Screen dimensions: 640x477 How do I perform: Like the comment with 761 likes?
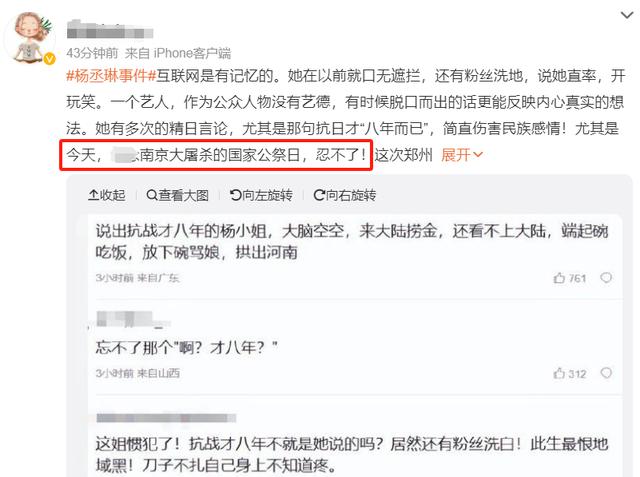[x=570, y=278]
